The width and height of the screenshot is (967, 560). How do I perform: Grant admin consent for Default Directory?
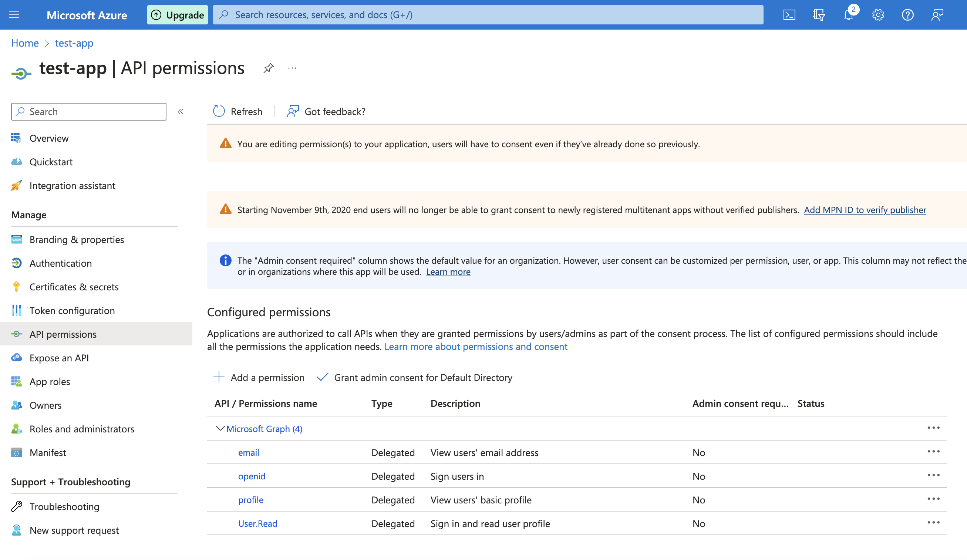[415, 377]
